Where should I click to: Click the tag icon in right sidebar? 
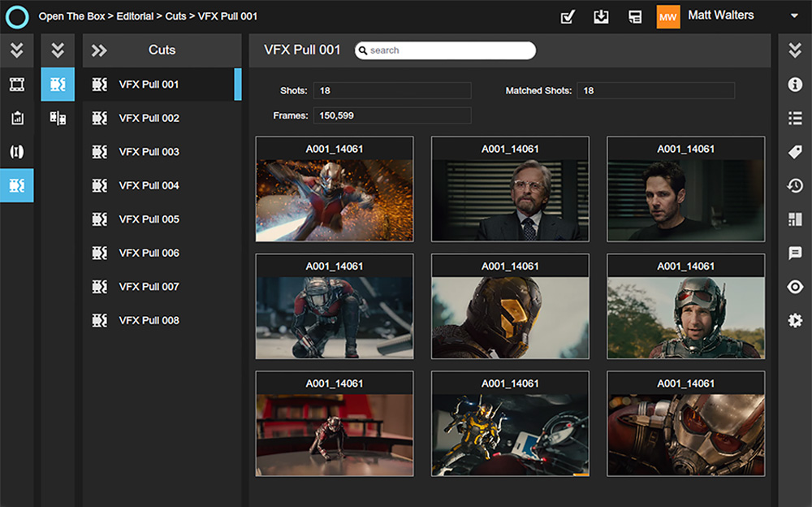tap(795, 152)
